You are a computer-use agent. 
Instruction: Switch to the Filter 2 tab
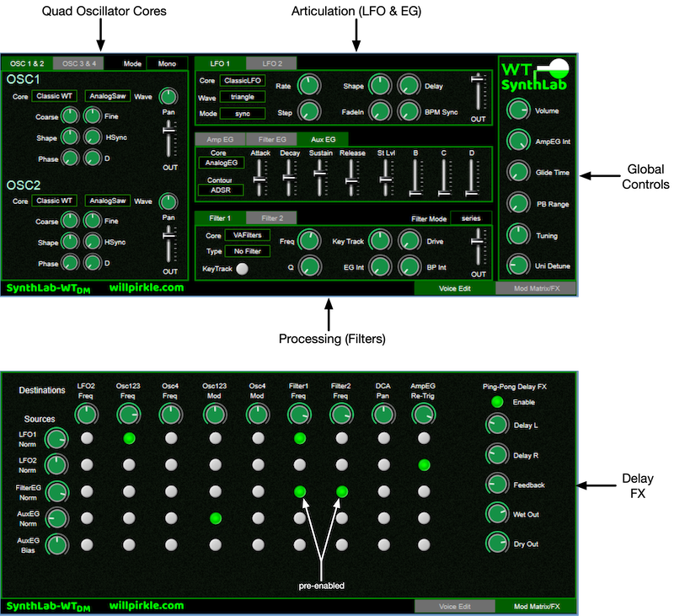tap(271, 218)
